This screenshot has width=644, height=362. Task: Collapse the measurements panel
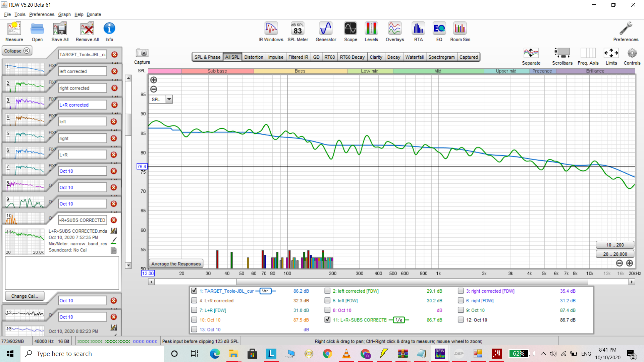click(16, 51)
